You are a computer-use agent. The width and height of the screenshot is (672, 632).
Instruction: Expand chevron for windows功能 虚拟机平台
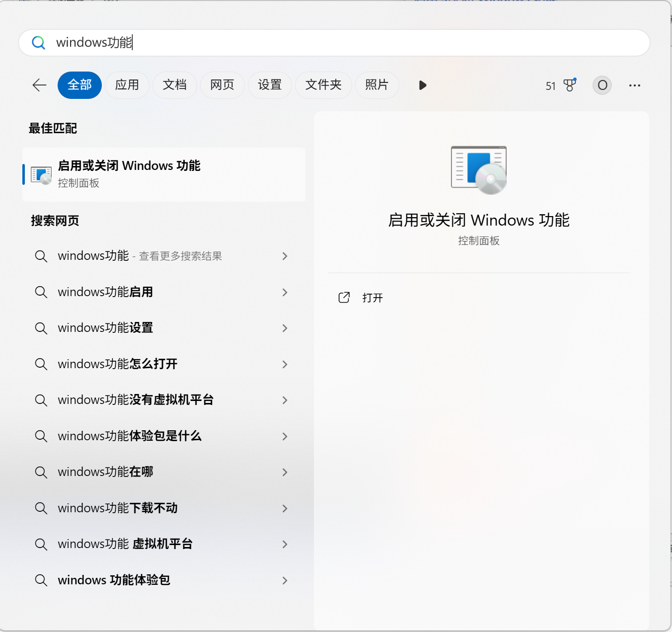[x=285, y=544]
